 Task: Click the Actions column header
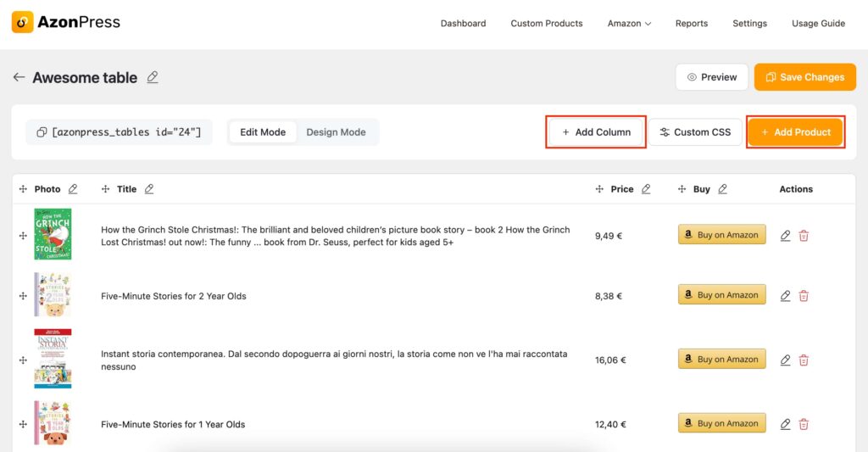click(x=796, y=189)
